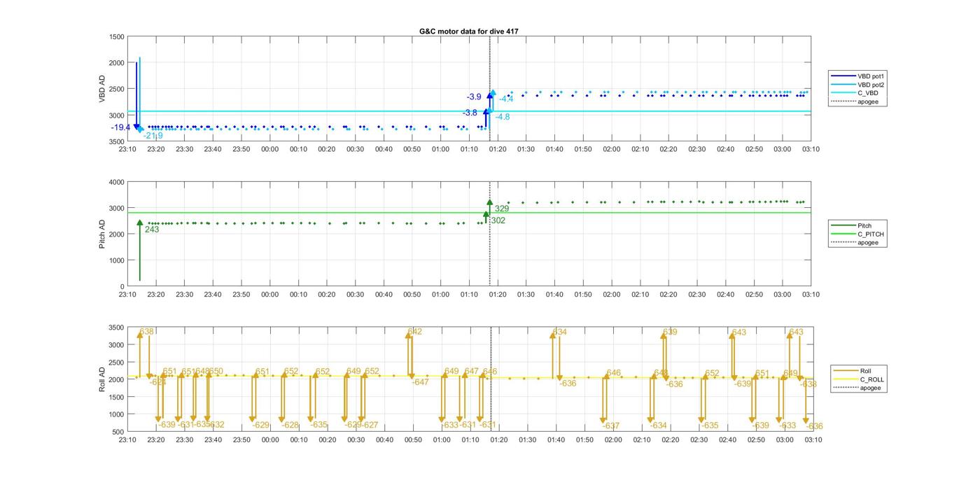
Task: Select 'C_ROLL' legend entry
Action: [872, 379]
